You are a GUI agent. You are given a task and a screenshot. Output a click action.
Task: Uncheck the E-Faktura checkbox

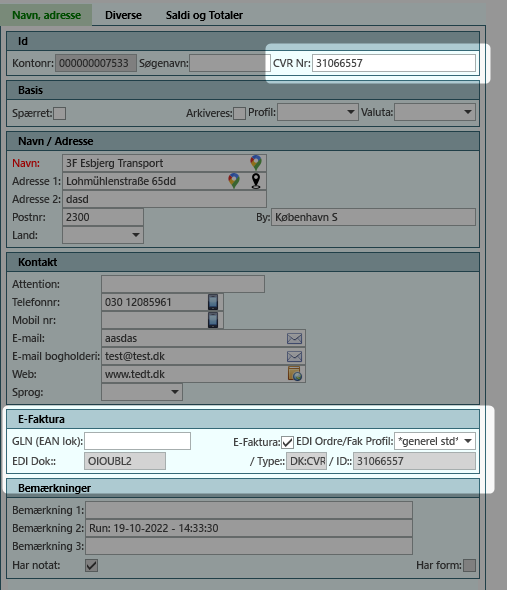[288, 442]
